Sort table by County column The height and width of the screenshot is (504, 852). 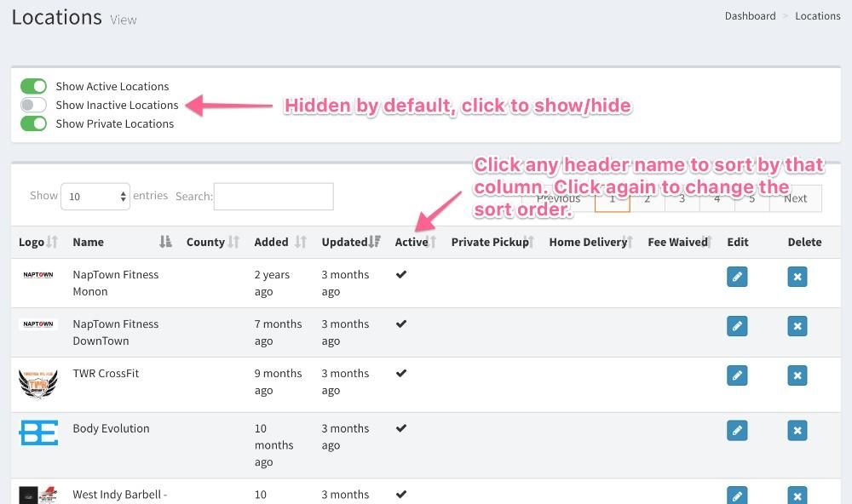coord(212,243)
